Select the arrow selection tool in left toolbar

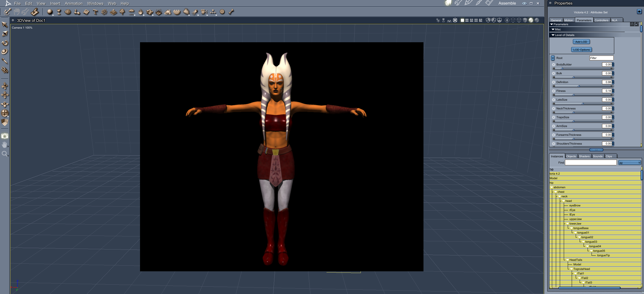tap(5, 25)
